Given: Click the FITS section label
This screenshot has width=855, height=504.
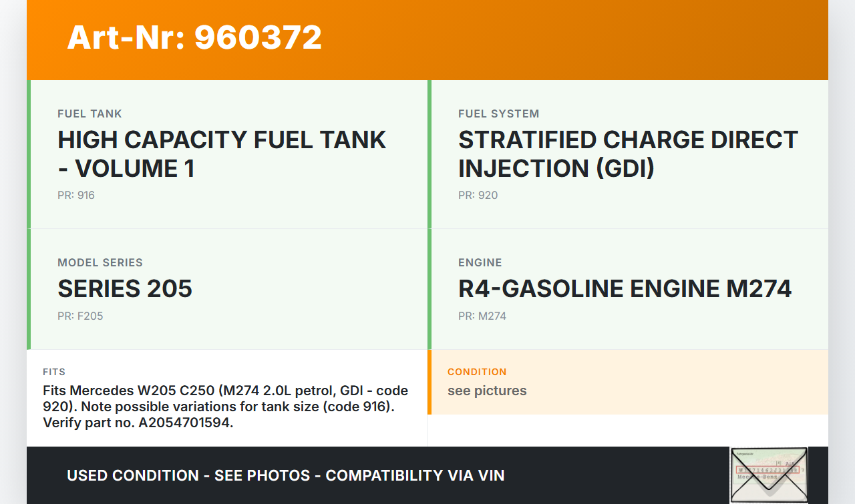Looking at the screenshot, I should (54, 372).
